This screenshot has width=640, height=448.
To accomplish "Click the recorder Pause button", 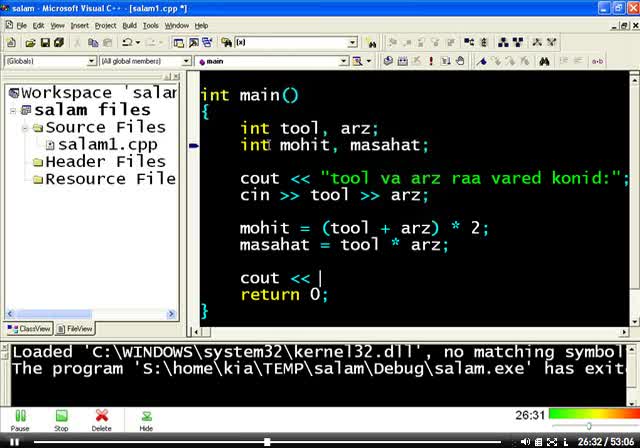I will pyautogui.click(x=20, y=420).
